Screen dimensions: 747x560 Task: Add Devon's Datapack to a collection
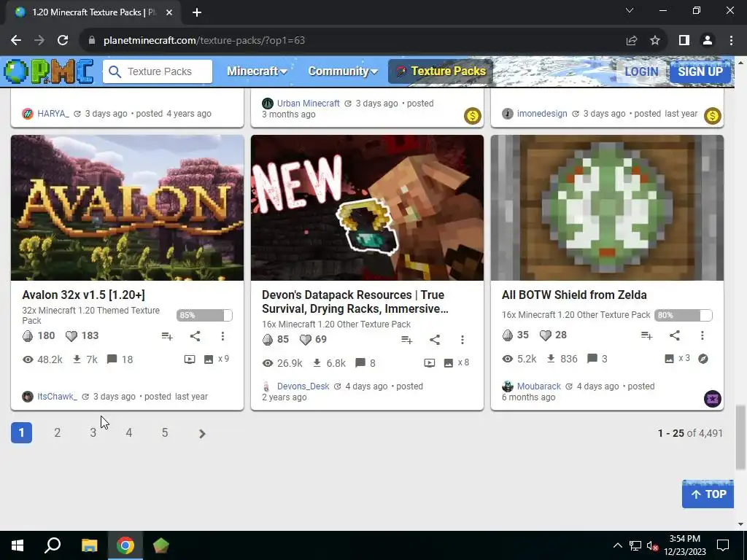(406, 340)
